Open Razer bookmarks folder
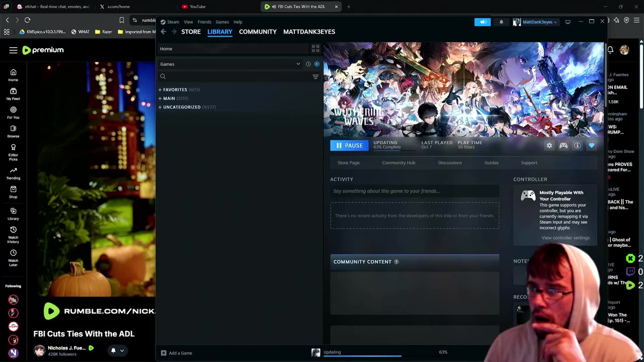This screenshot has height=362, width=644. (104, 32)
